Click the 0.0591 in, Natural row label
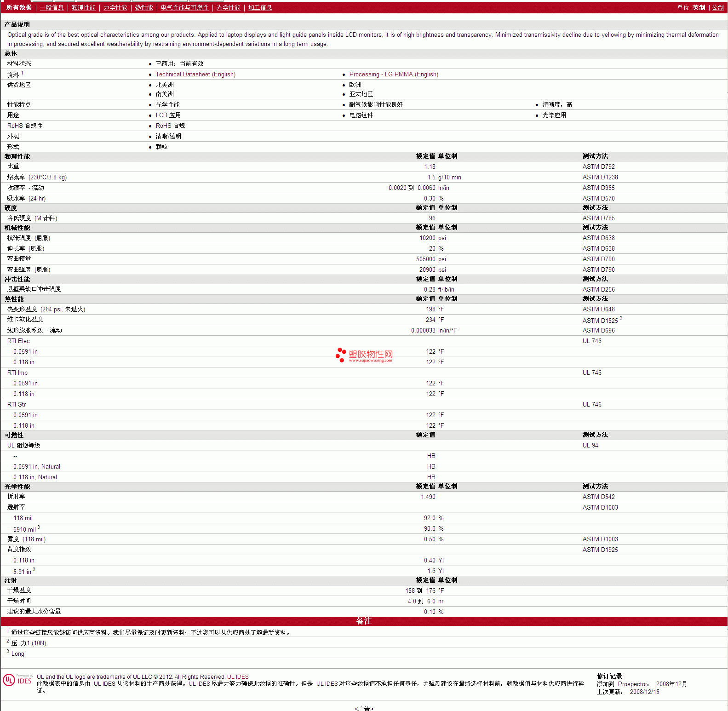 37,467
